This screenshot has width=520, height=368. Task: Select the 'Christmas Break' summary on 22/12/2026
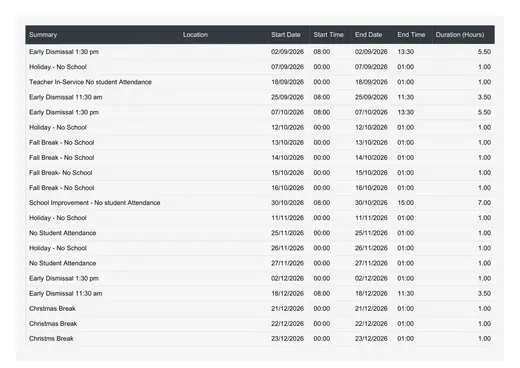pos(53,324)
